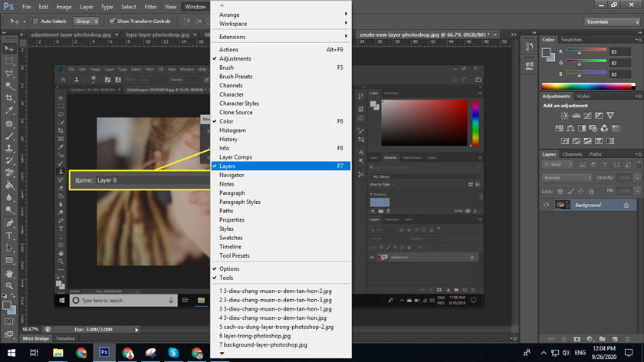Screen dimensions: 644x362
Task: Toggle lock position icon
Action: tap(581, 191)
